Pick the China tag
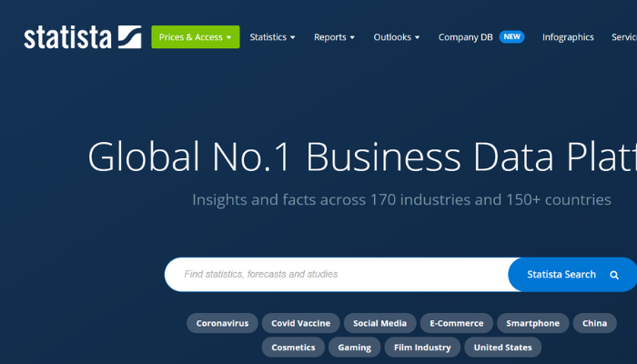Viewport: 637px width, 364px height. click(x=595, y=323)
